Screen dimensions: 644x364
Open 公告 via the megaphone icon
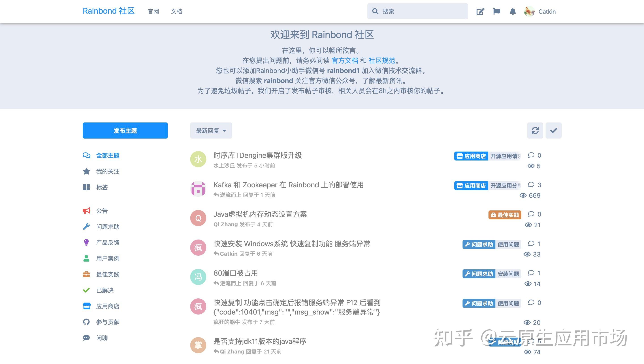(86, 210)
